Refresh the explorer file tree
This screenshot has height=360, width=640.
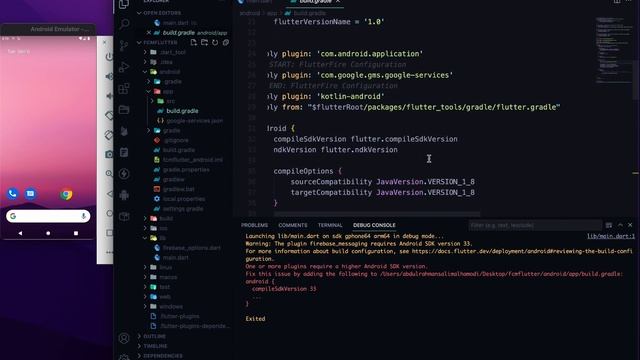click(x=215, y=42)
